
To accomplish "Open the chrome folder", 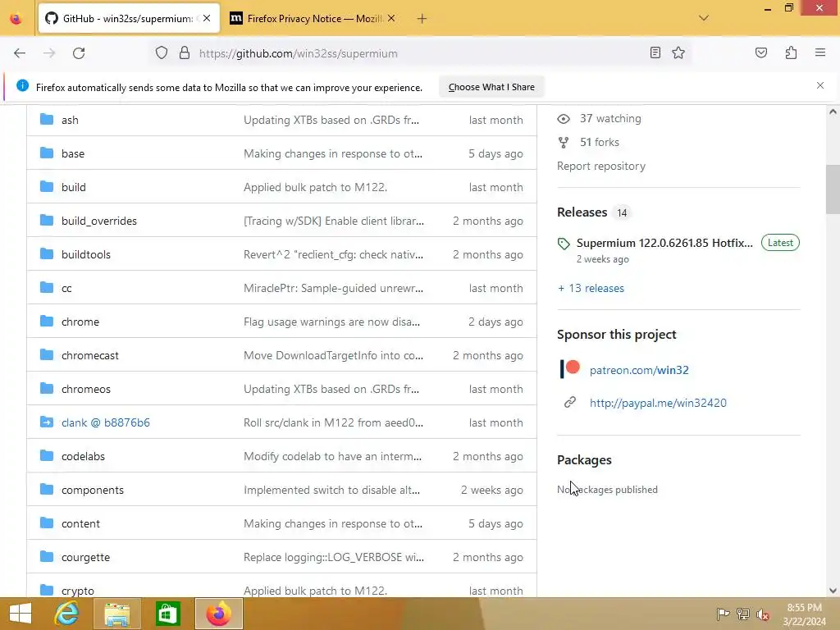I will pyautogui.click(x=80, y=322).
